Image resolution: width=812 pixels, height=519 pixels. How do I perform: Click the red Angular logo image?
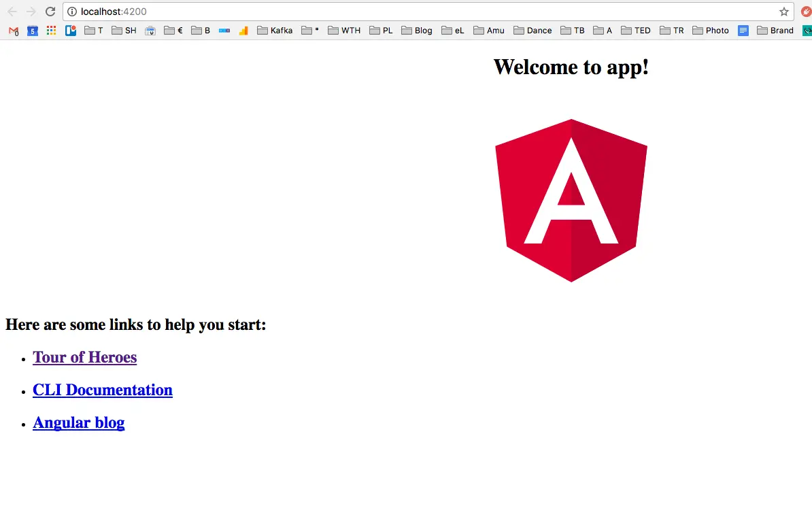(x=571, y=201)
